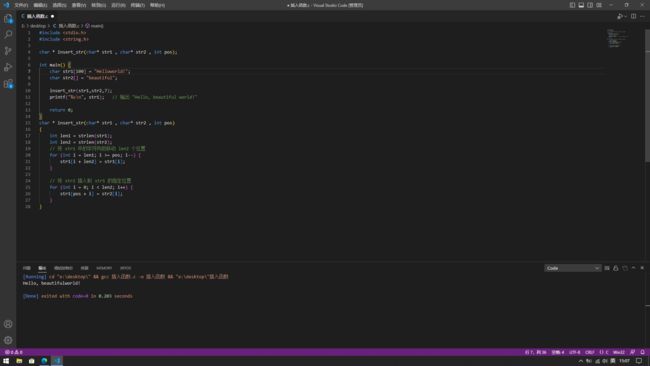The height and width of the screenshot is (366, 650).
Task: Open the Explorer view in activity bar
Action: tap(8, 19)
